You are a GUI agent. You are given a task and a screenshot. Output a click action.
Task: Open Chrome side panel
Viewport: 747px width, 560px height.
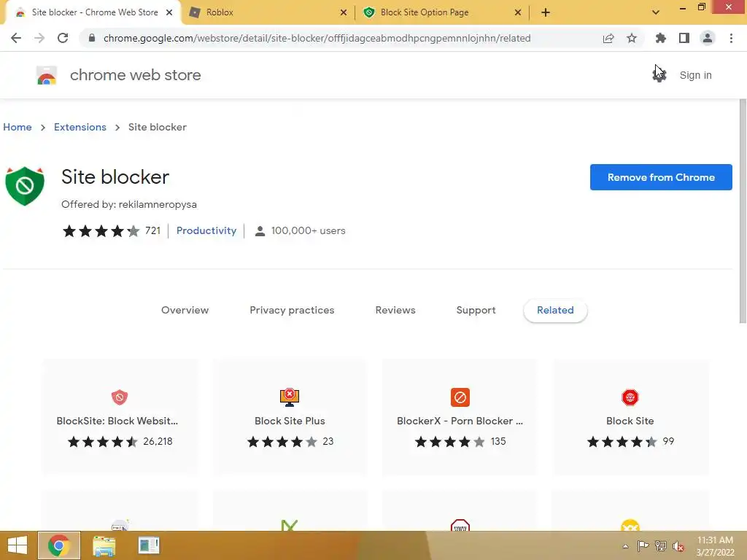[684, 38]
